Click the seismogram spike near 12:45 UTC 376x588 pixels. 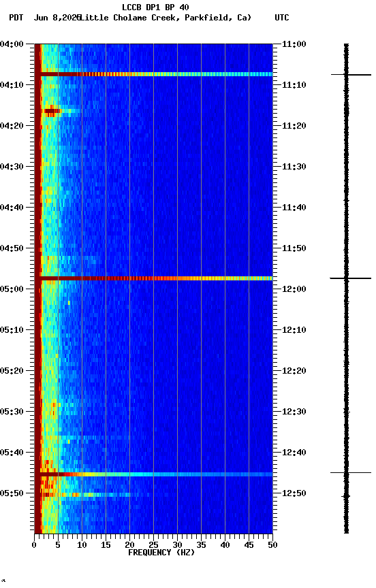pyautogui.click(x=351, y=472)
